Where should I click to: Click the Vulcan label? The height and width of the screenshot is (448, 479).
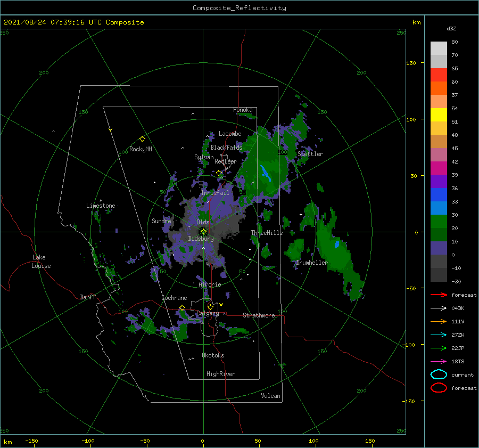[271, 396]
